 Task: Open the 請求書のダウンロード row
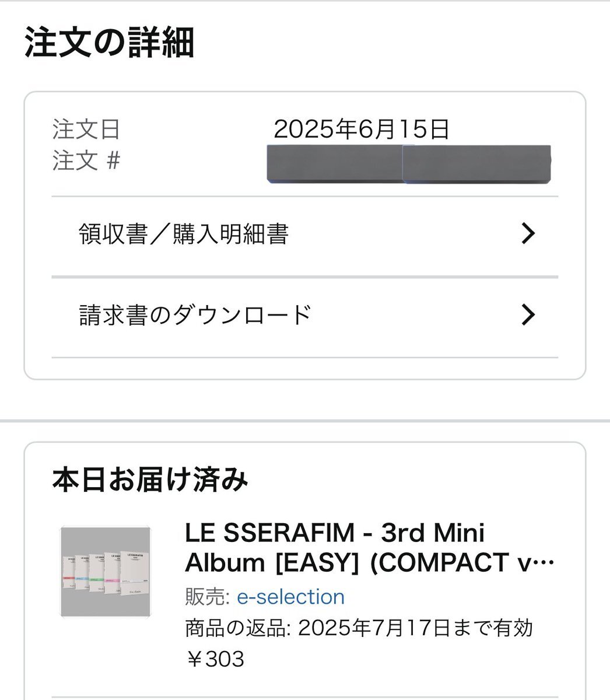coord(305,317)
